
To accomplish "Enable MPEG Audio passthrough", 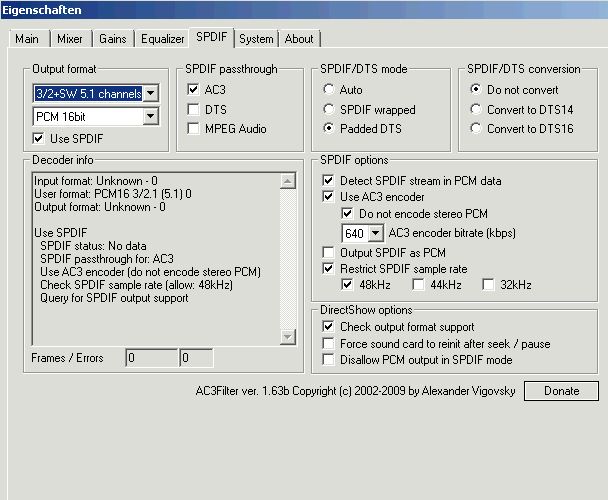I will tap(194, 129).
